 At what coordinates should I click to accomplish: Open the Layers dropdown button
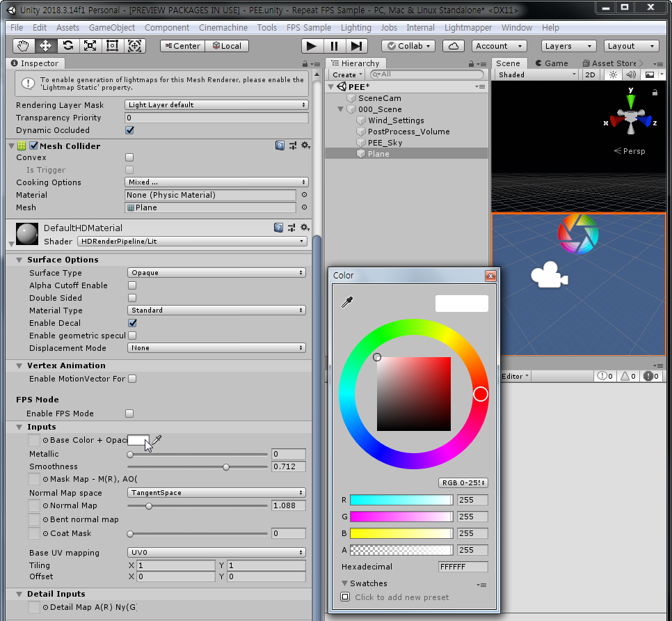click(569, 46)
